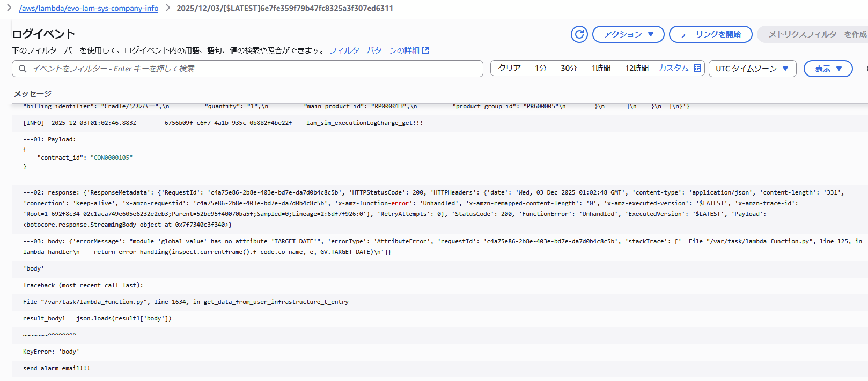
Task: Expand the UTC タイムゾーン selector
Action: pyautogui.click(x=752, y=69)
